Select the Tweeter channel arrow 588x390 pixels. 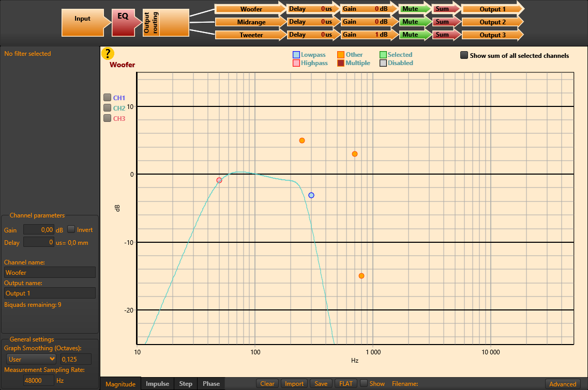(250, 35)
